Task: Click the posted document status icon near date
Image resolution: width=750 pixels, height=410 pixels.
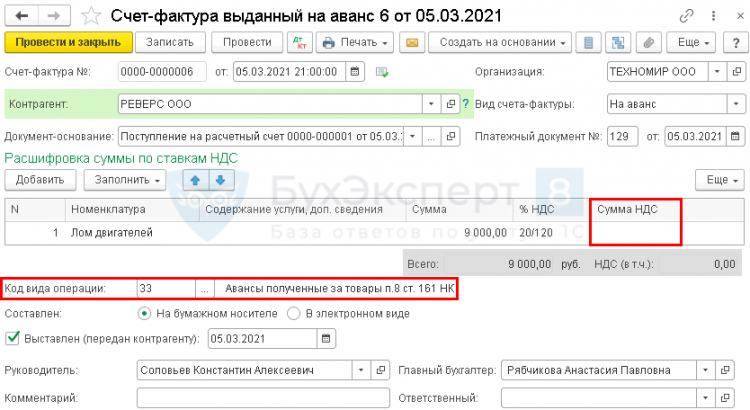Action: click(382, 72)
